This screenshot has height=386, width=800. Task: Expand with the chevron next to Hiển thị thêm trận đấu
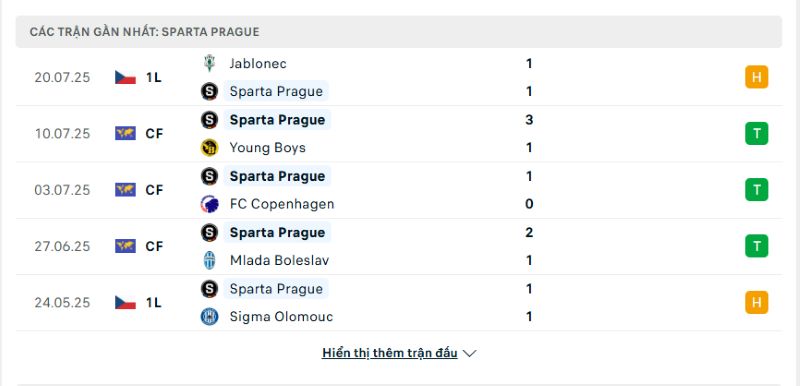click(x=469, y=353)
